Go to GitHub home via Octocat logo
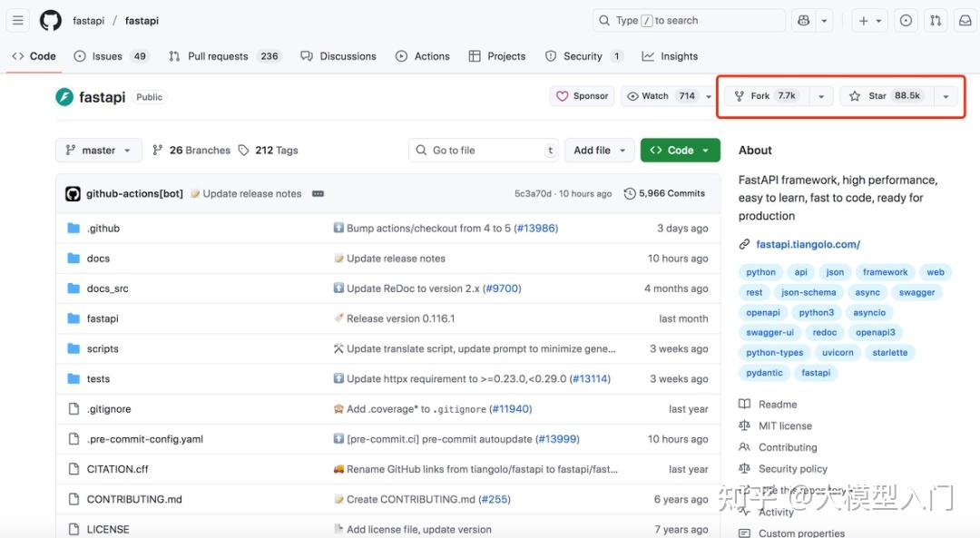 (51, 21)
